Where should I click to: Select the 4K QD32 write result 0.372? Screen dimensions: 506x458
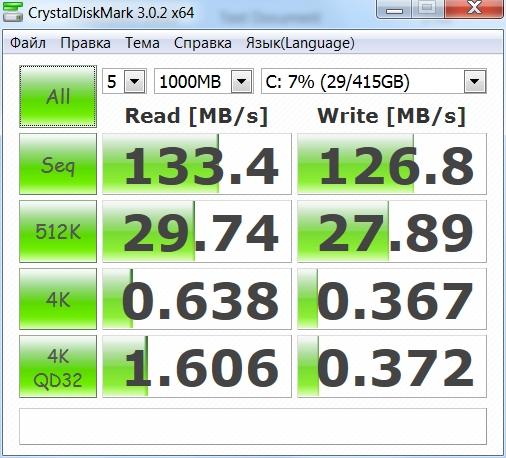point(392,366)
